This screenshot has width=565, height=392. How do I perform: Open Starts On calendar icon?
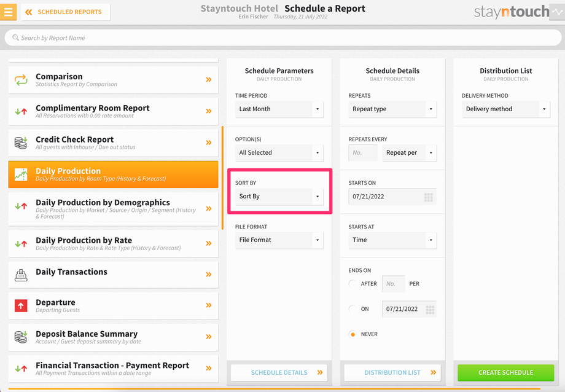[x=429, y=197]
